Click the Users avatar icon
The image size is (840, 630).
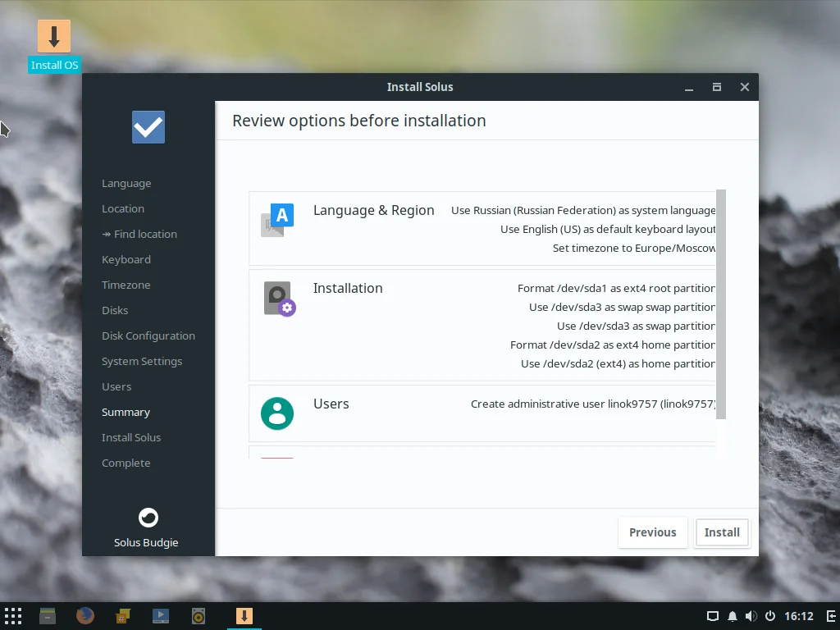coord(277,413)
